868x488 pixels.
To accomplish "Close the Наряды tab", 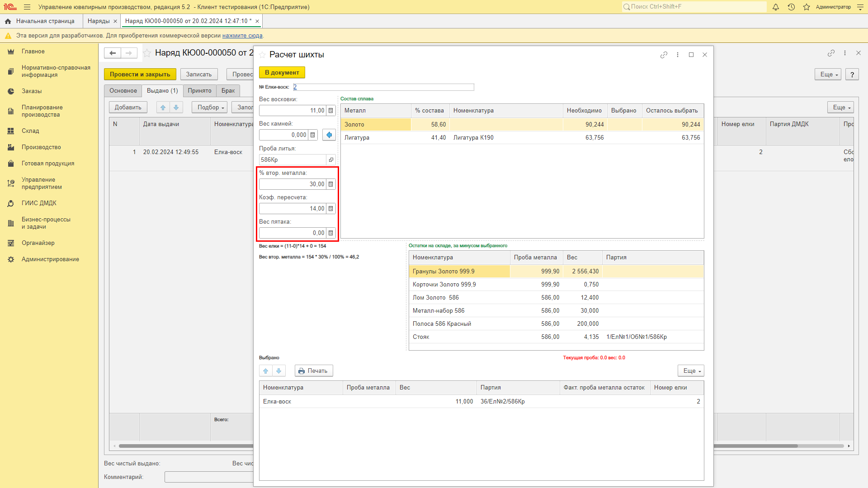I will pos(115,21).
